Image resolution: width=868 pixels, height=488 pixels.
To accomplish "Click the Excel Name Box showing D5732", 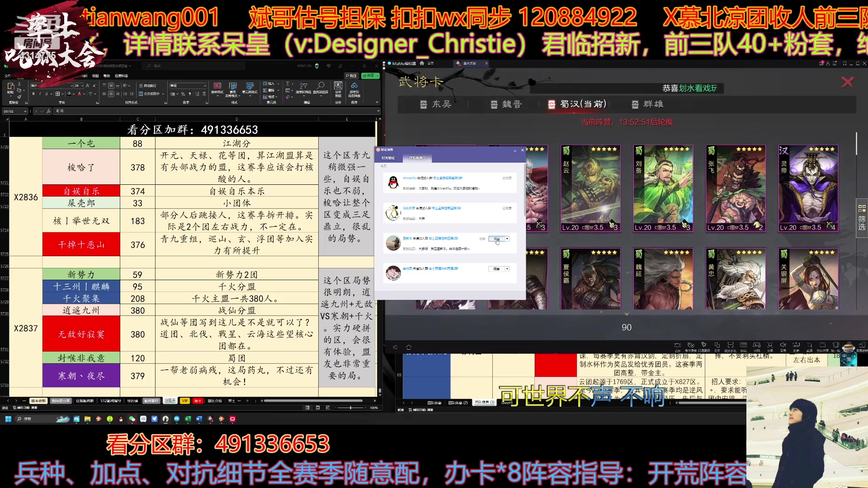I will (15, 111).
